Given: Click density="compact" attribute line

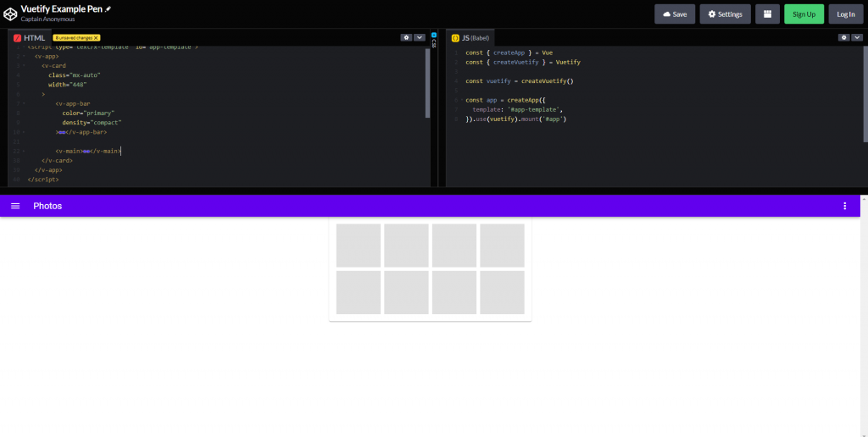Looking at the screenshot, I should pyautogui.click(x=92, y=122).
